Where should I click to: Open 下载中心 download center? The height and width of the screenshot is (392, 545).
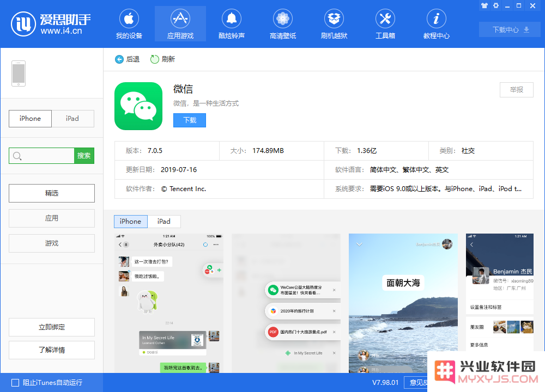[510, 29]
